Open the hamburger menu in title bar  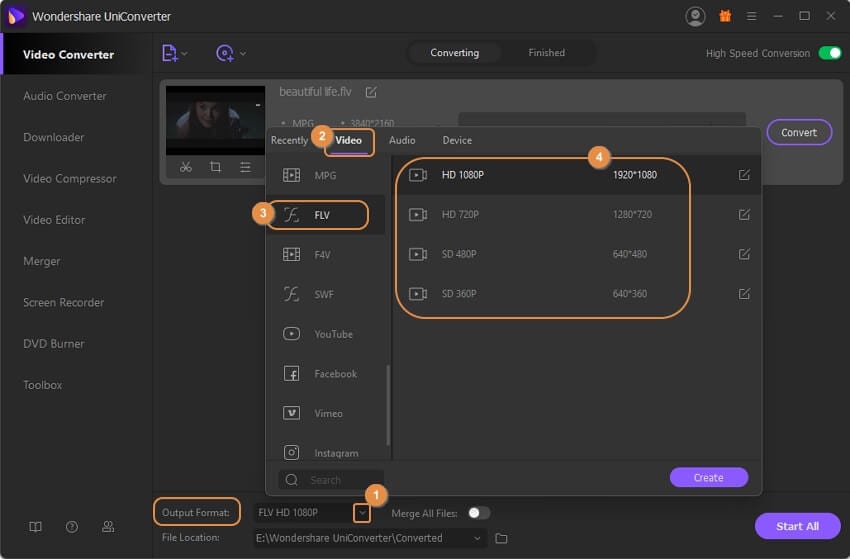tap(751, 16)
